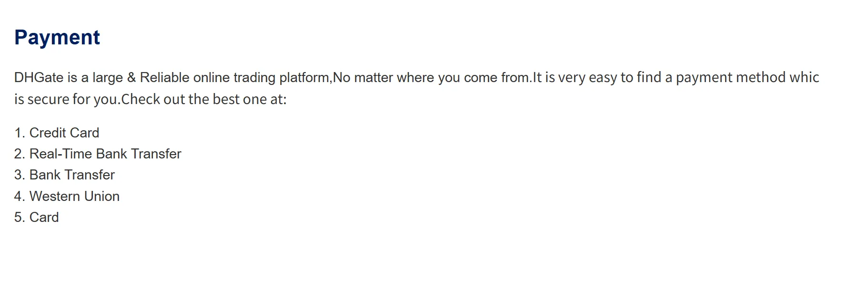Click the words 'payment method' in the paragraph
The height and width of the screenshot is (283, 868).
[x=730, y=77]
